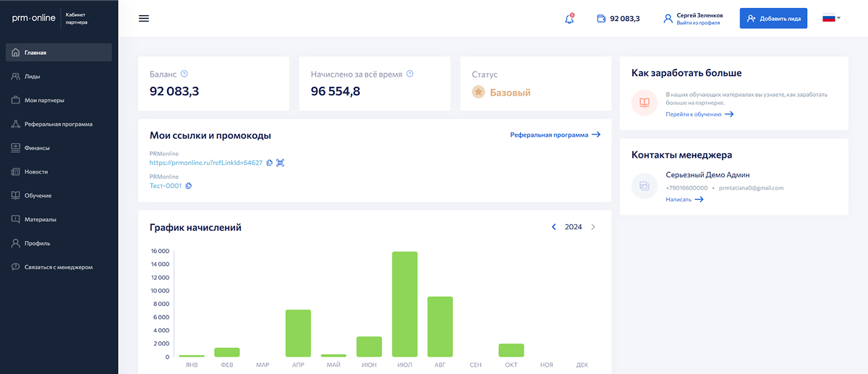Open Финансы section in the sidebar

point(37,148)
